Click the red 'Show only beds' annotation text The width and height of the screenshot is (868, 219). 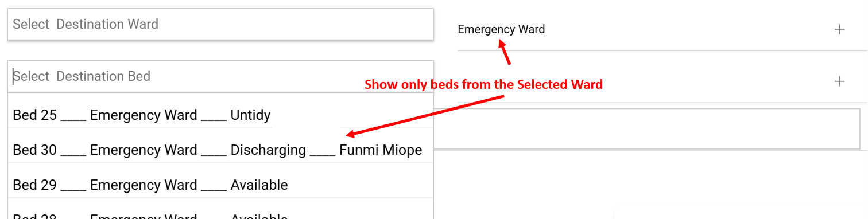484,85
